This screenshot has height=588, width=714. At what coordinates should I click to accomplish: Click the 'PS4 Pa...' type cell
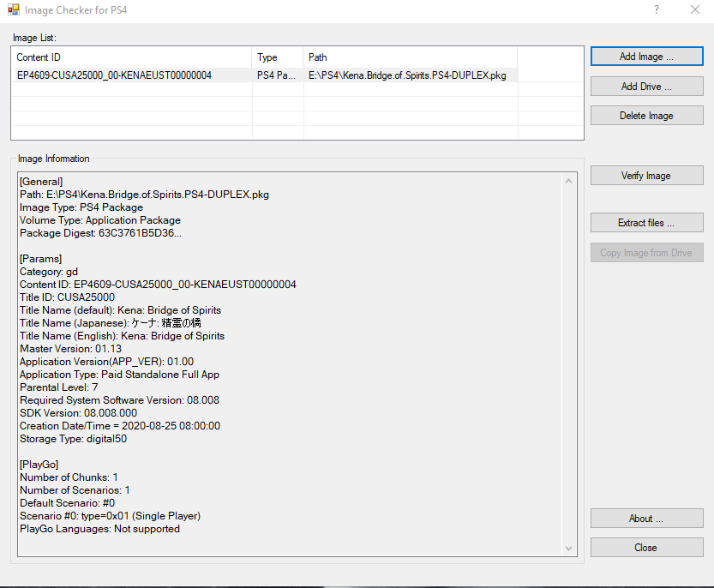point(276,75)
